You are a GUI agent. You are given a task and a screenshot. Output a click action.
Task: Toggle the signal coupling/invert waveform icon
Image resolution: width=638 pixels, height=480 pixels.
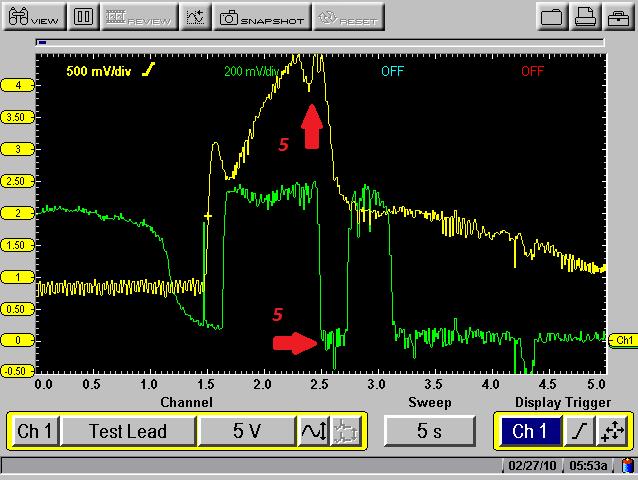coord(312,431)
